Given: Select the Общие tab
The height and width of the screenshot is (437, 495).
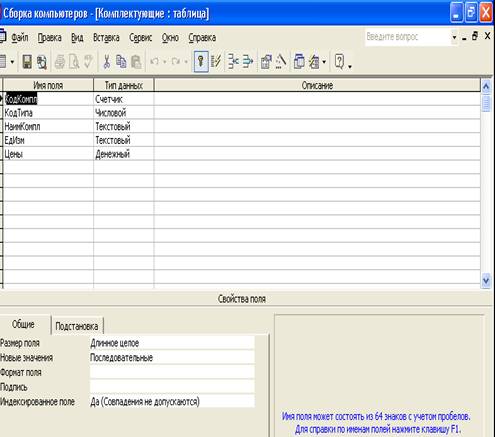Looking at the screenshot, I should pyautogui.click(x=23, y=324).
